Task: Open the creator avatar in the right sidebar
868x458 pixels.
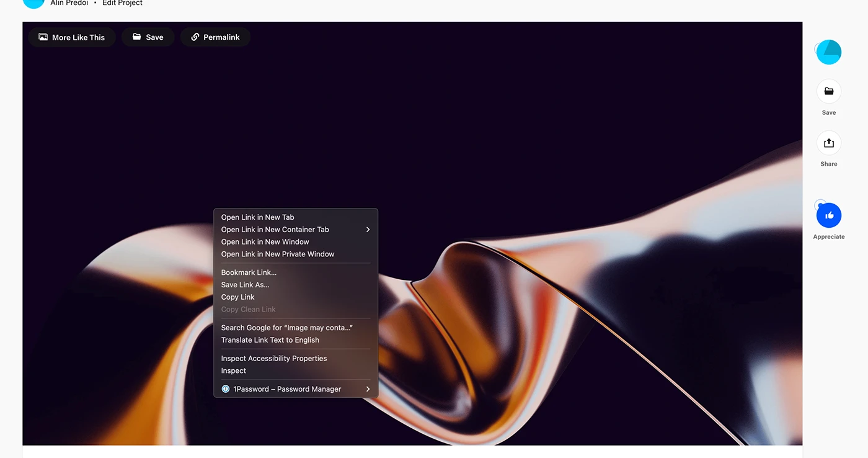Action: 828,52
